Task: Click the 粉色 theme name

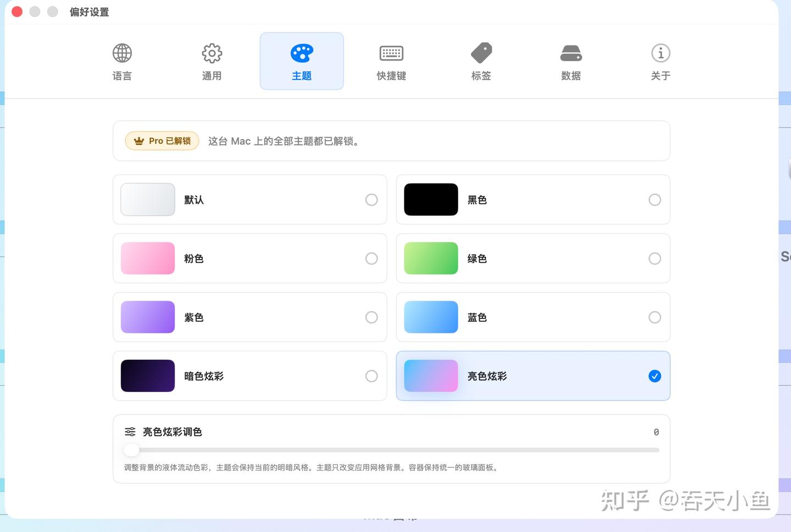Action: coord(194,259)
